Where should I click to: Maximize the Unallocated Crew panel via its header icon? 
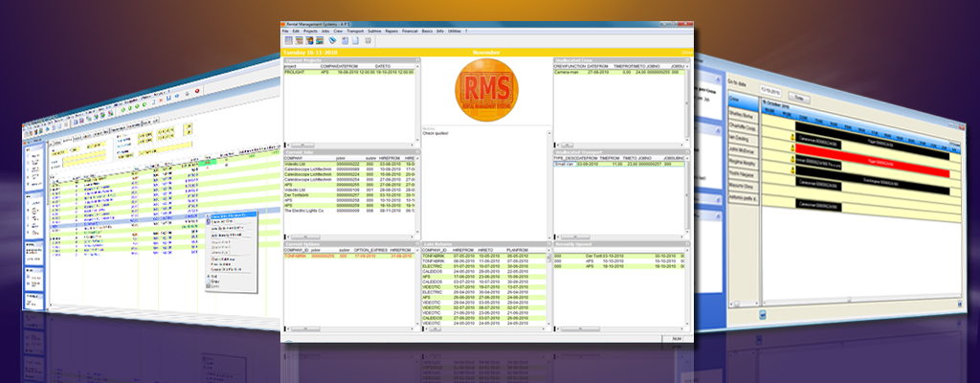point(688,60)
